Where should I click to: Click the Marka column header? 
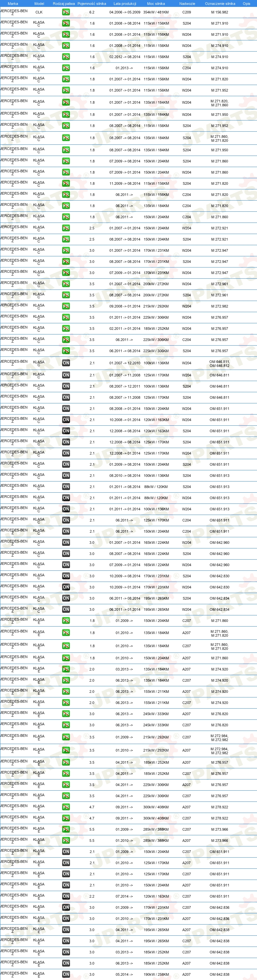pos(12,3)
